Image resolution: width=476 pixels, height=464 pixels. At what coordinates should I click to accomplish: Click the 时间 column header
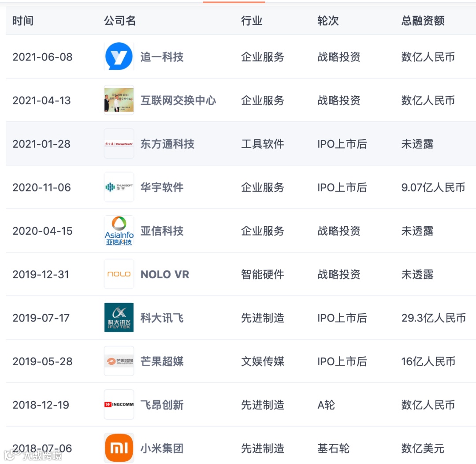(23, 21)
